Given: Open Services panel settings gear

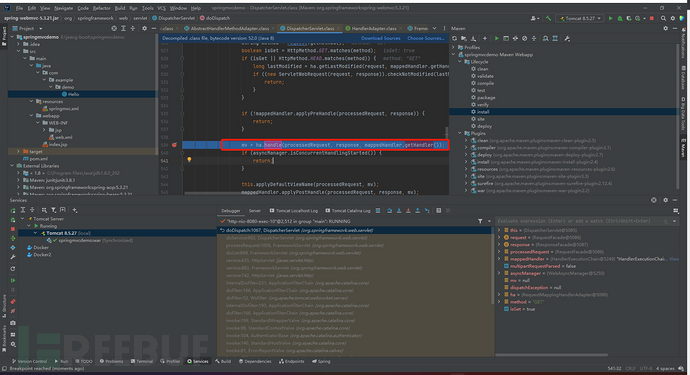Looking at the screenshot, I should click(665, 200).
